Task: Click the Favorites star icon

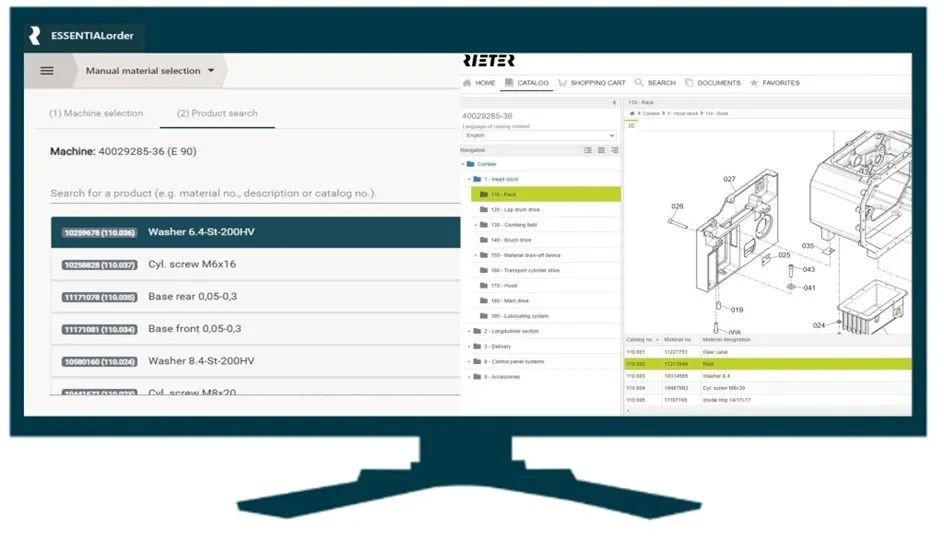Action: [x=754, y=83]
